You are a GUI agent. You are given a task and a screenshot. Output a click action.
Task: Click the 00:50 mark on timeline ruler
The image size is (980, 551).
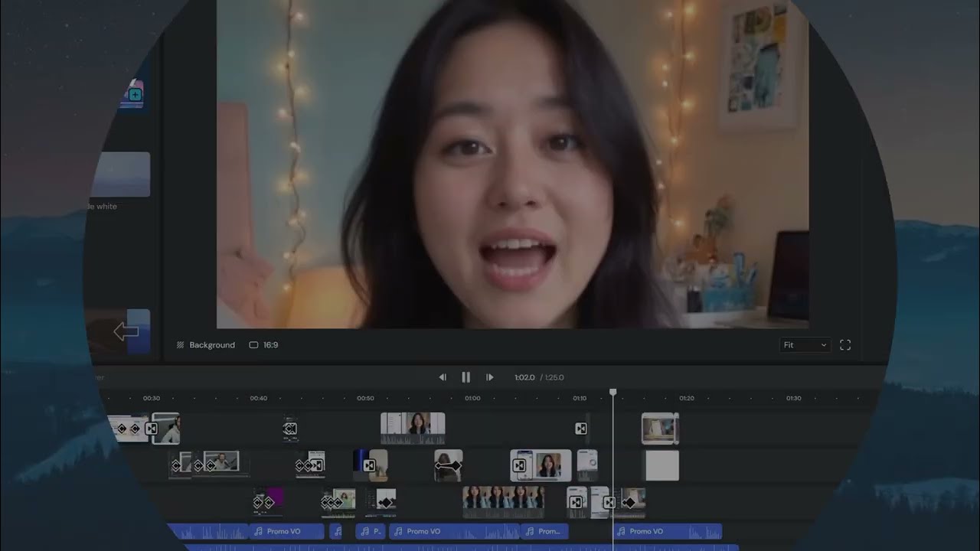pos(366,398)
